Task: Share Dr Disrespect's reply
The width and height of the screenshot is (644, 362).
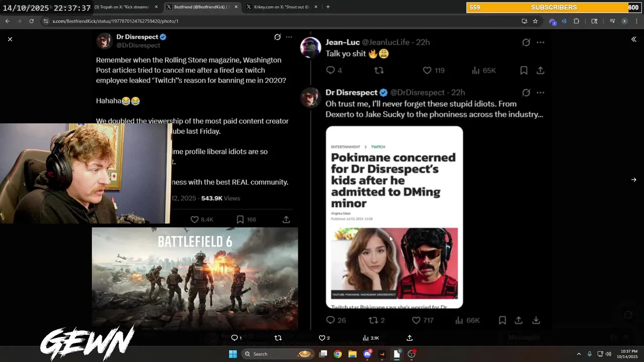Action: [x=518, y=320]
